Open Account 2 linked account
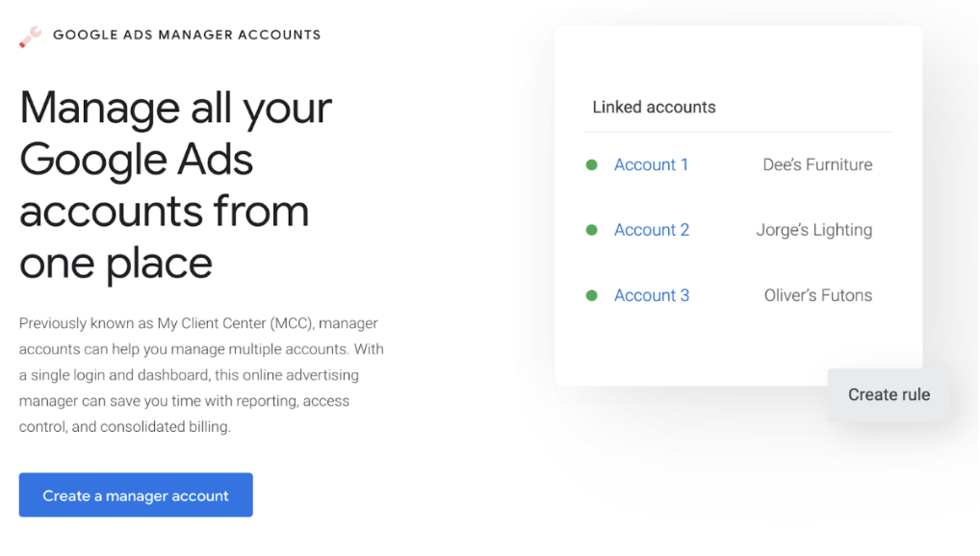 tap(651, 230)
